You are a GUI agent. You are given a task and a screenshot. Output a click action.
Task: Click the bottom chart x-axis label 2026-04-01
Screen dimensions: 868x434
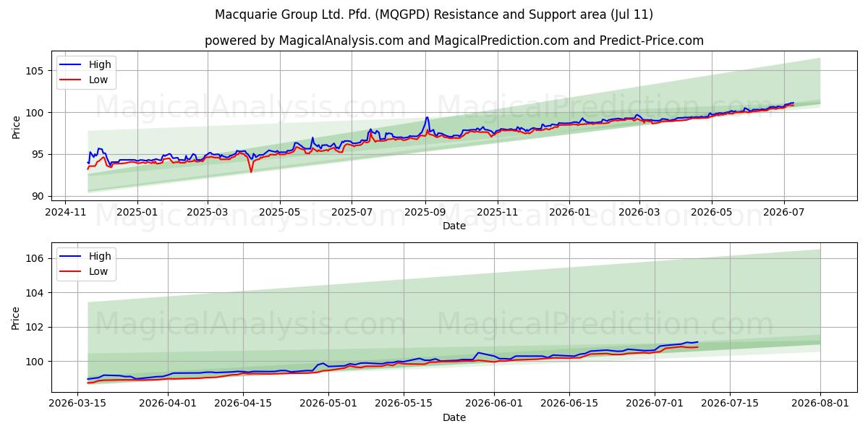click(x=168, y=404)
